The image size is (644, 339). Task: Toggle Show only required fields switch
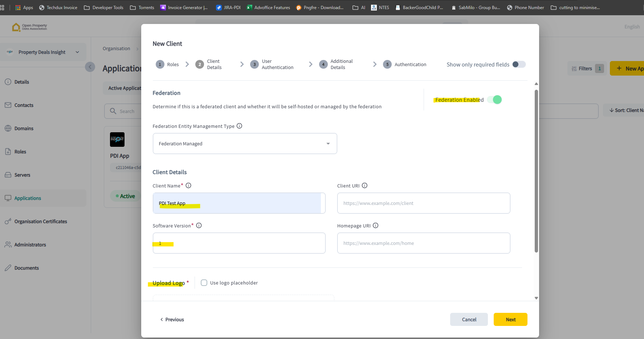[519, 64]
